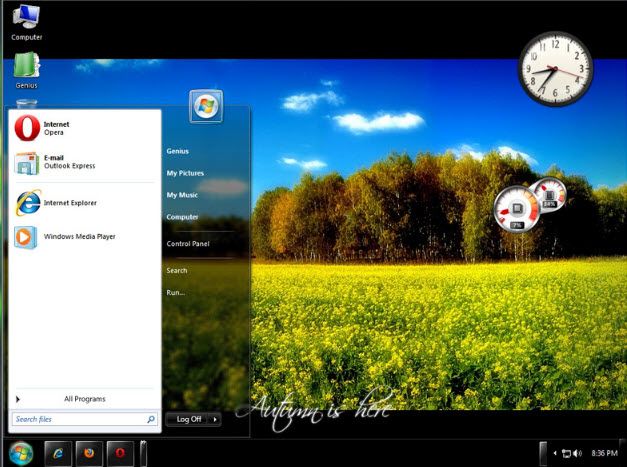Click the CPU meter gadget dial
Screen dimensions: 627x467
tap(517, 209)
